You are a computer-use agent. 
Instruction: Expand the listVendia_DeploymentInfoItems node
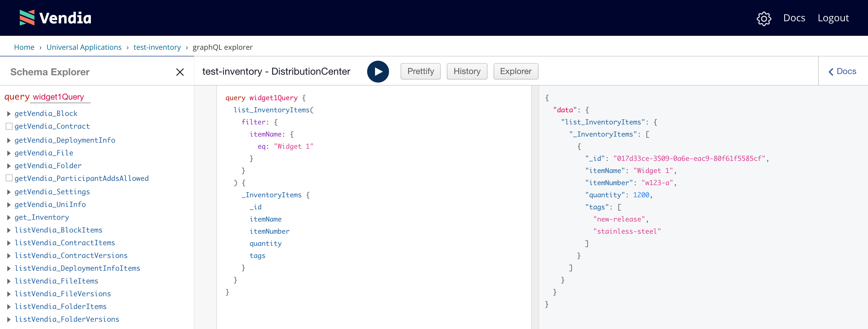(9, 269)
